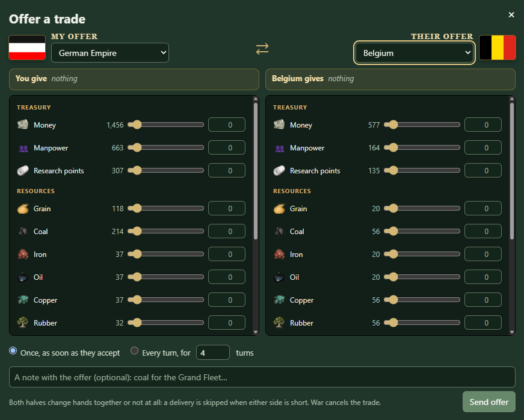Select 'Once, as soon as they accept' option
This screenshot has height=420, width=524.
click(x=13, y=350)
